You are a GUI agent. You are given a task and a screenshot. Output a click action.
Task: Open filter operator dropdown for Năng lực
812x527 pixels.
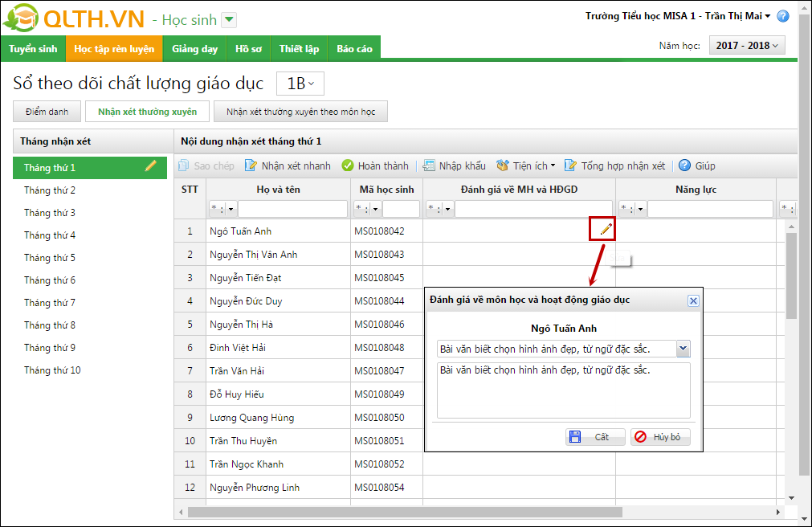pos(641,209)
